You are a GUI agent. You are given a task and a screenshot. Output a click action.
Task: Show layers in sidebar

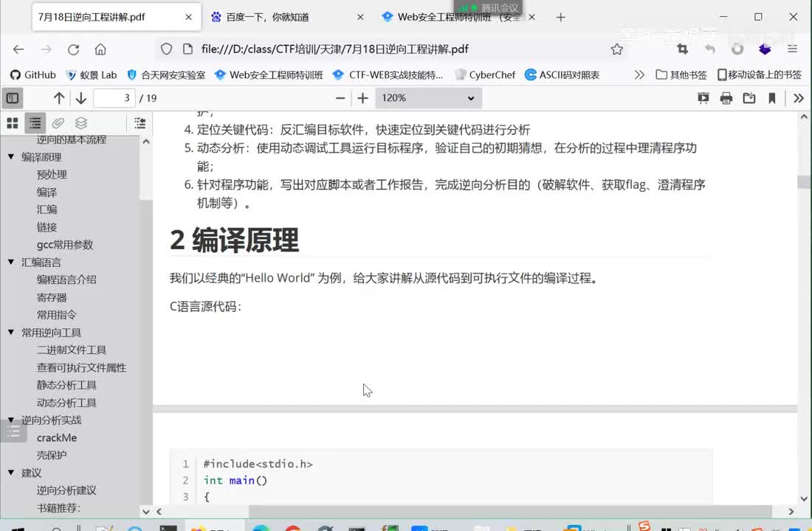point(80,122)
